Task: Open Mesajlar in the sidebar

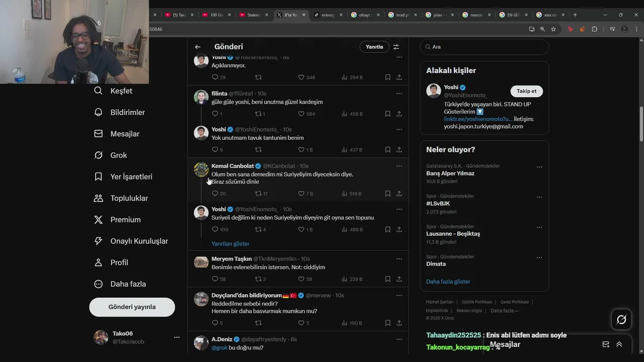Action: coord(117,134)
